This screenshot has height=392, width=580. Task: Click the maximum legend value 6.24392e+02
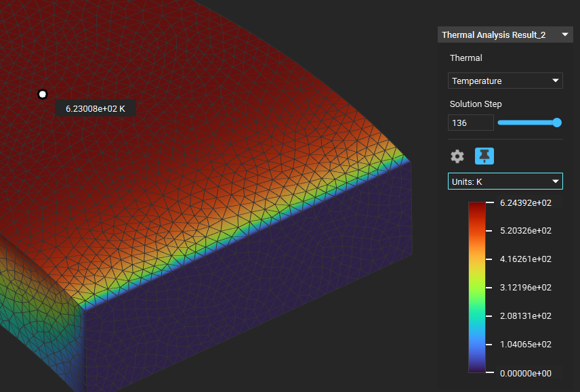526,203
